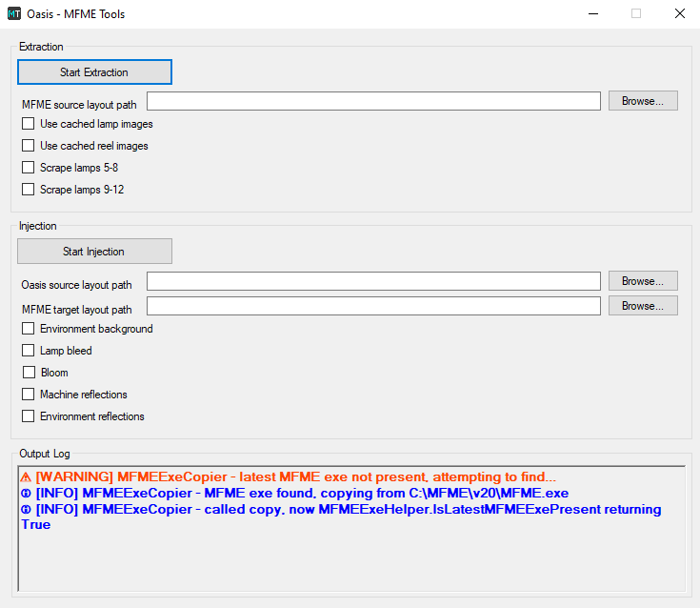Click the Oasis MFME Tools app icon

[x=14, y=14]
